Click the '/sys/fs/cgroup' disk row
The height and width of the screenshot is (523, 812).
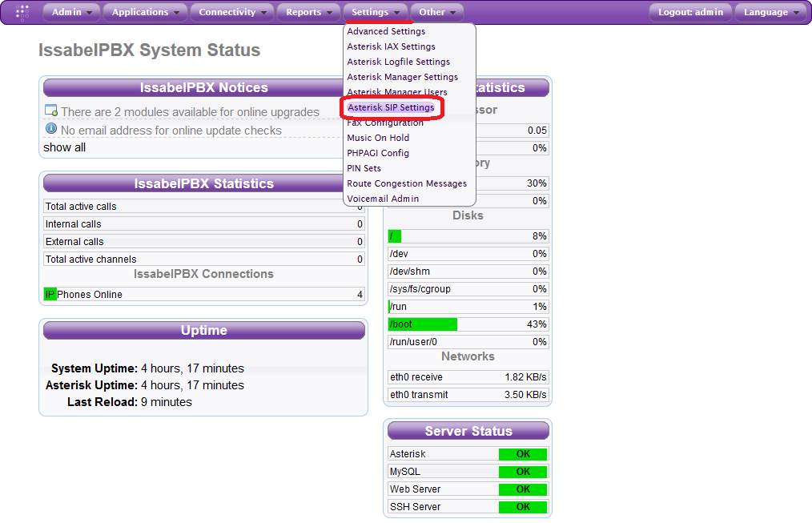[x=468, y=289]
